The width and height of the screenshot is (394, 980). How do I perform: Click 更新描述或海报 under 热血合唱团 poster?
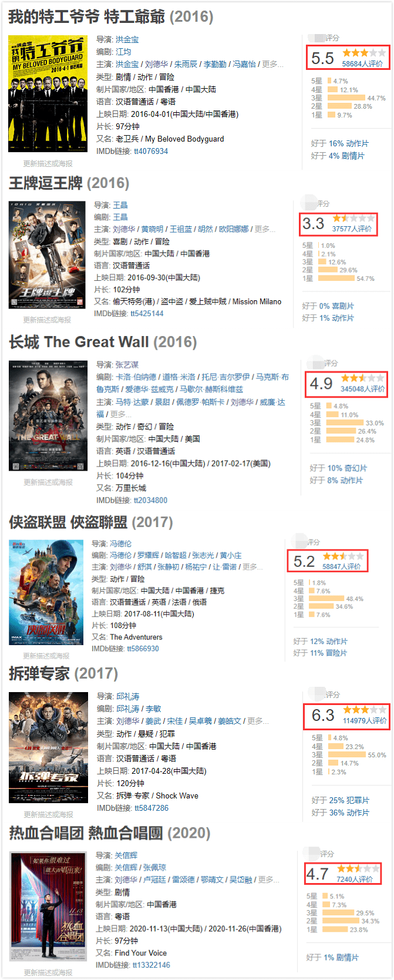point(48,973)
